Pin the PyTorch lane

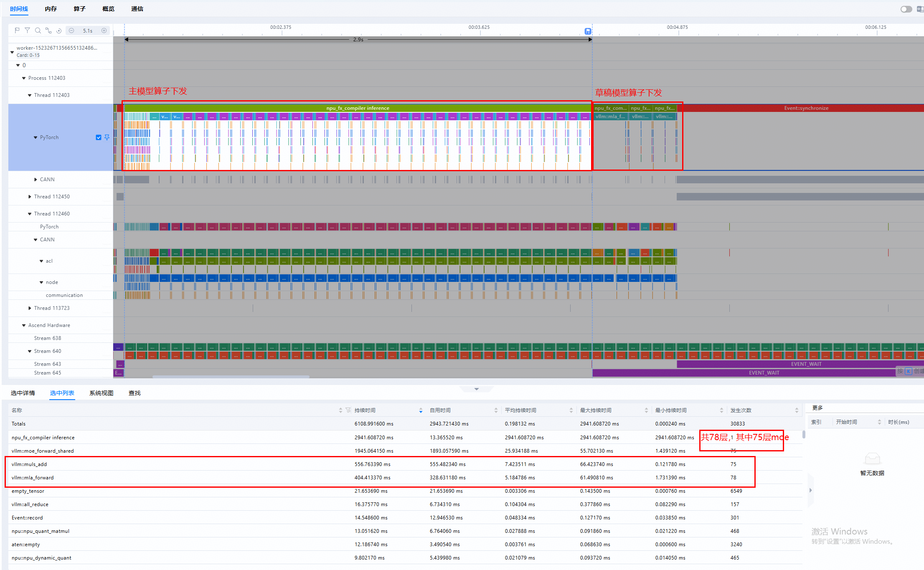click(107, 137)
